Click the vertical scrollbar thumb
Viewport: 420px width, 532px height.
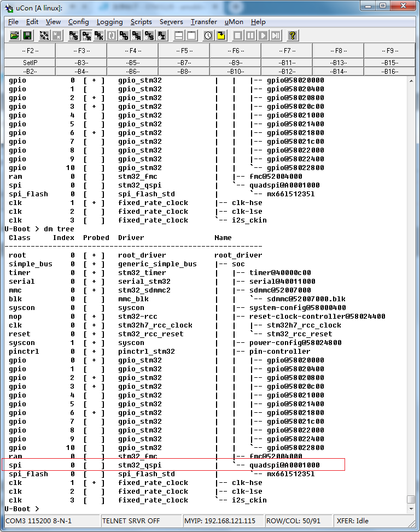[x=411, y=499]
